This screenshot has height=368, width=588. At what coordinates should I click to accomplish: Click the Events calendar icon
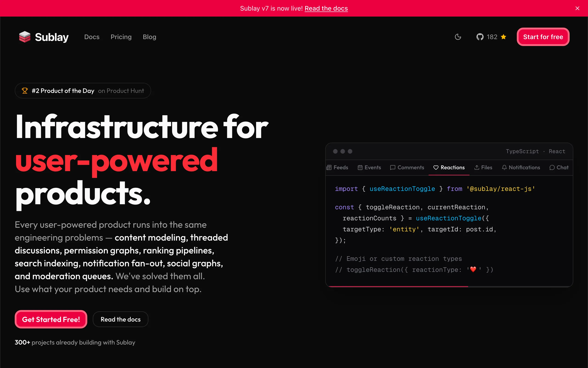click(x=360, y=167)
